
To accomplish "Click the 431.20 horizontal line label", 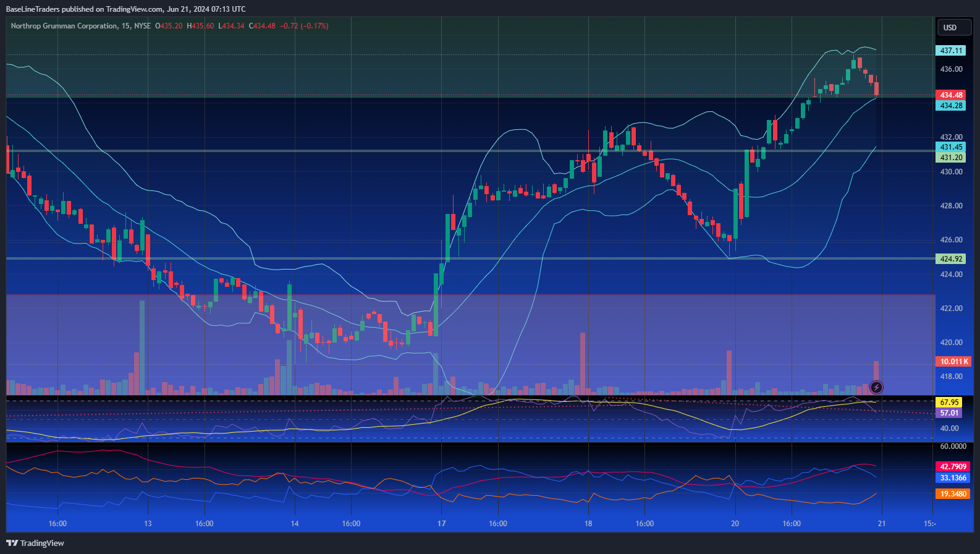I will pos(951,158).
